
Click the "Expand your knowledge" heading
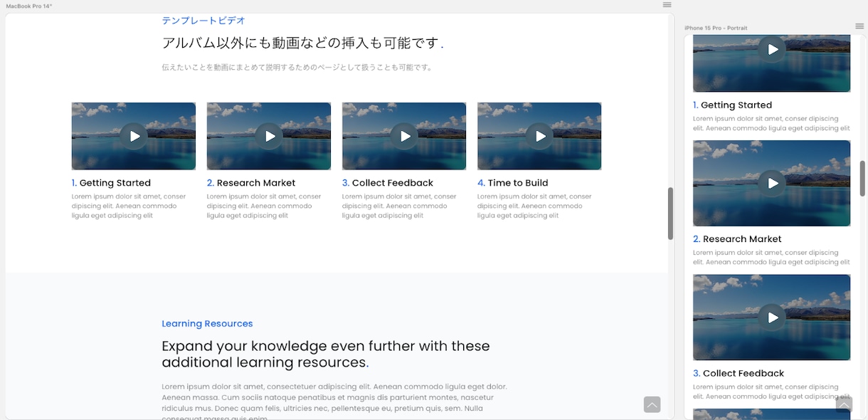326,354
